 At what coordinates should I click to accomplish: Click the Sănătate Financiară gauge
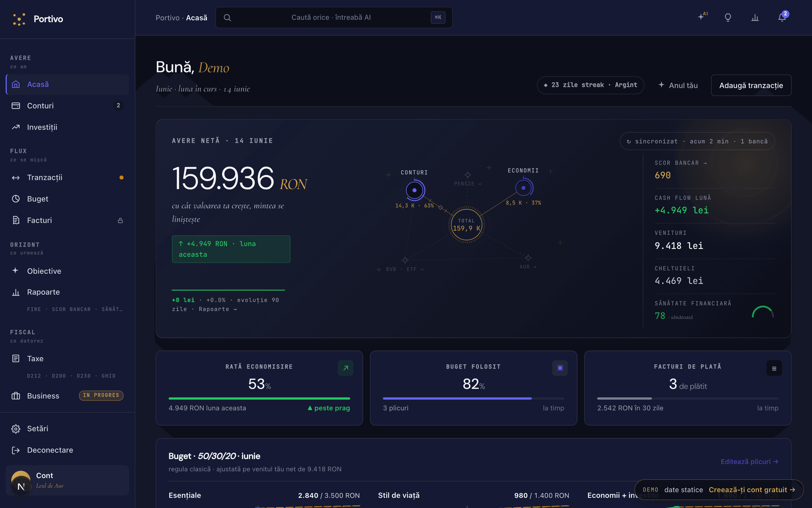coord(763,312)
